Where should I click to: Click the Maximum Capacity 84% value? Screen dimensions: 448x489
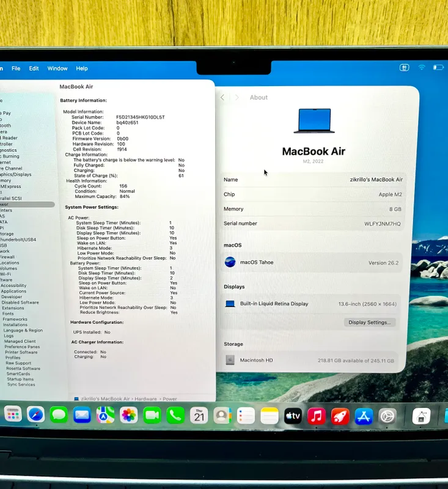(x=125, y=196)
